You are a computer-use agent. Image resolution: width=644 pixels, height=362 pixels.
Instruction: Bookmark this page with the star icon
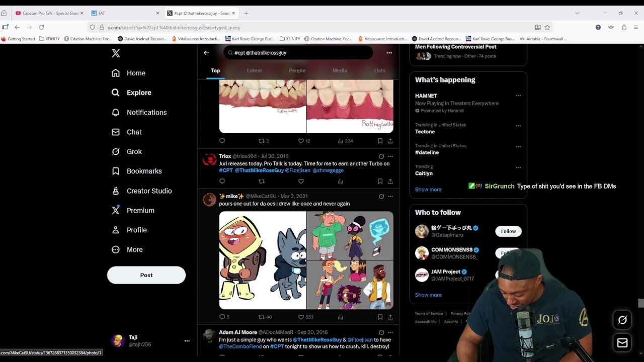pyautogui.click(x=547, y=27)
